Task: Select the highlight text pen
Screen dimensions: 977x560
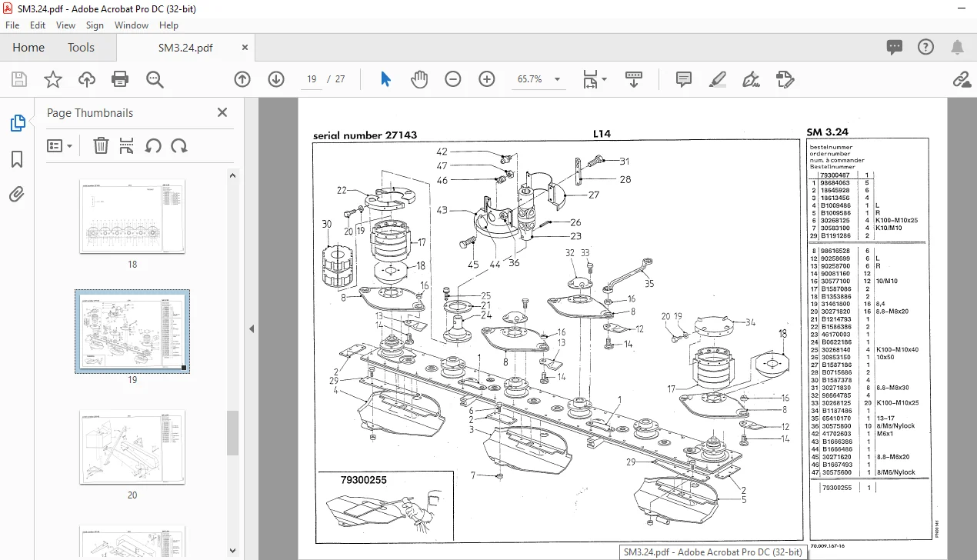Action: tap(717, 79)
